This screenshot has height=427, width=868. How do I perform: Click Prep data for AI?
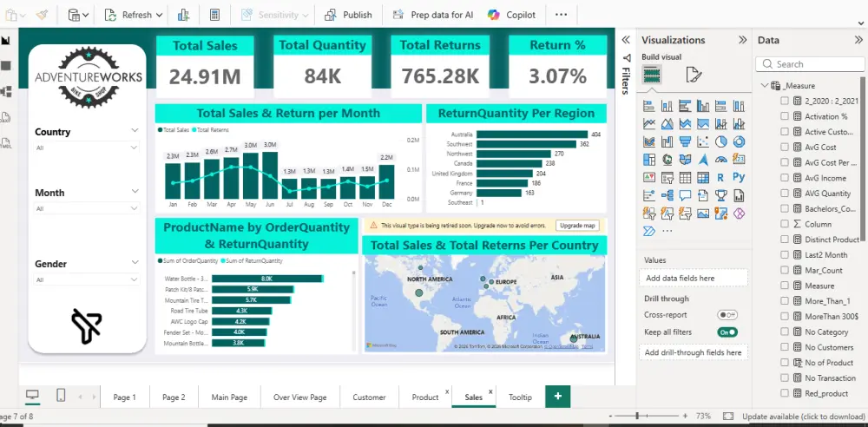pyautogui.click(x=432, y=15)
